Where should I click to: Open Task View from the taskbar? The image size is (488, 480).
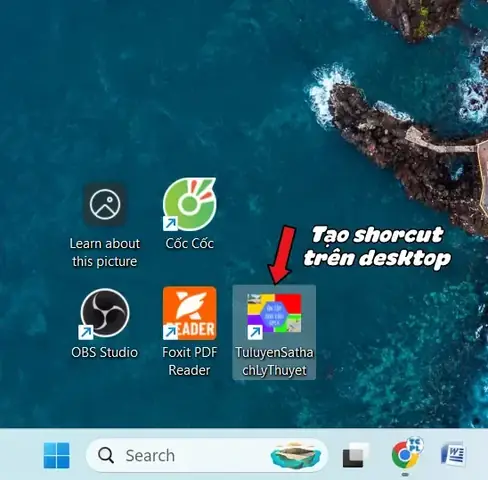[x=355, y=455]
